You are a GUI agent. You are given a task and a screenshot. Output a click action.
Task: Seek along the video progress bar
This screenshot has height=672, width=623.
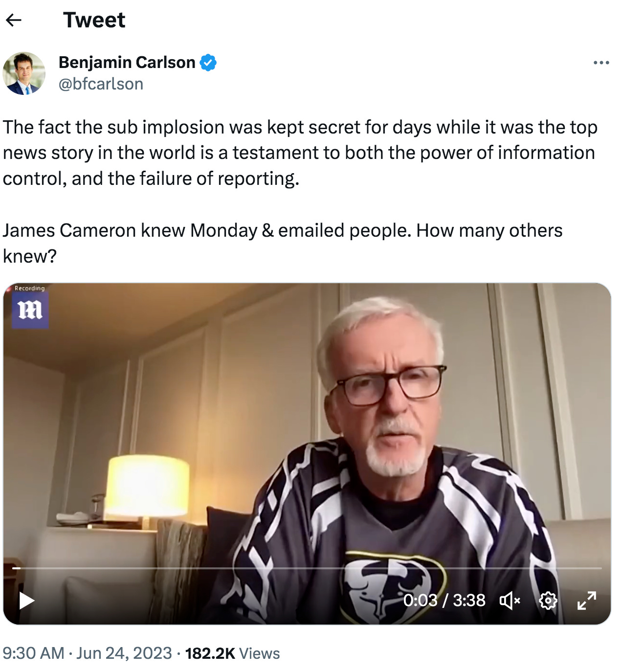click(x=307, y=568)
